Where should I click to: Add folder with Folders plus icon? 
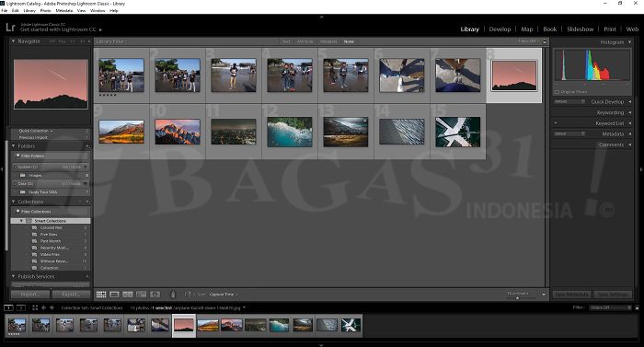87,146
